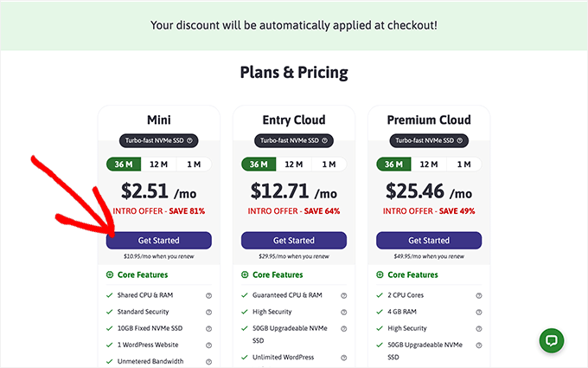Click Get Started for Entry Cloud plan
Image resolution: width=588 pixels, height=368 pixels.
point(293,240)
